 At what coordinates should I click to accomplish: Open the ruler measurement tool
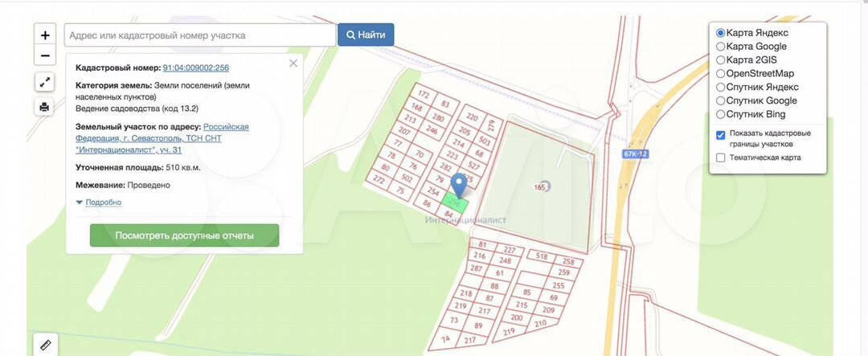45,345
